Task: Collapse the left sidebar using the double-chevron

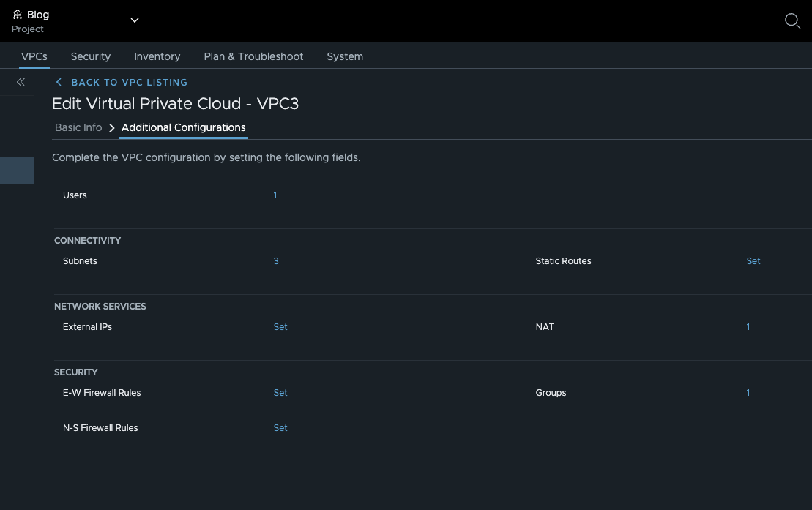Action: point(20,82)
